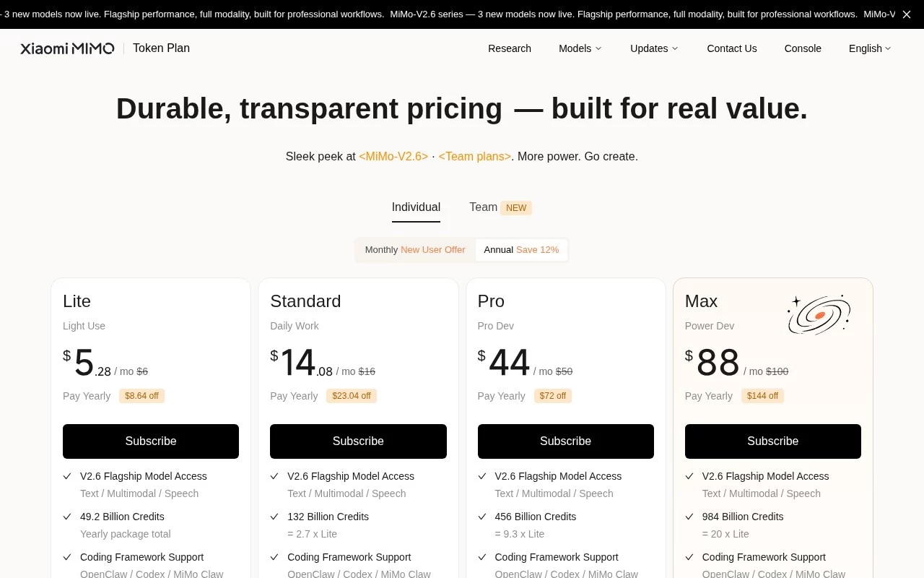Click the 984 Billion Credits text
The width and height of the screenshot is (924, 578).
coord(743,517)
